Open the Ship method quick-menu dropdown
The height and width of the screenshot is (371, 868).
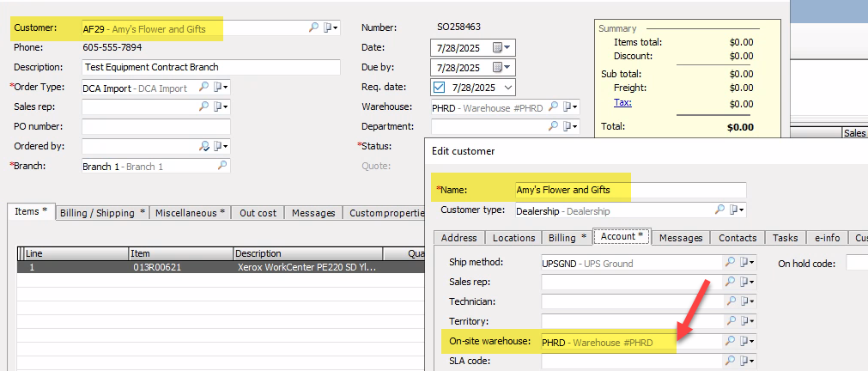[x=748, y=263]
